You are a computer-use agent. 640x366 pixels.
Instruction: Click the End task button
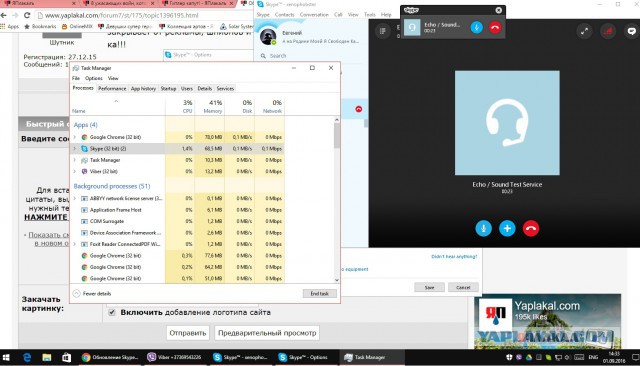[320, 293]
